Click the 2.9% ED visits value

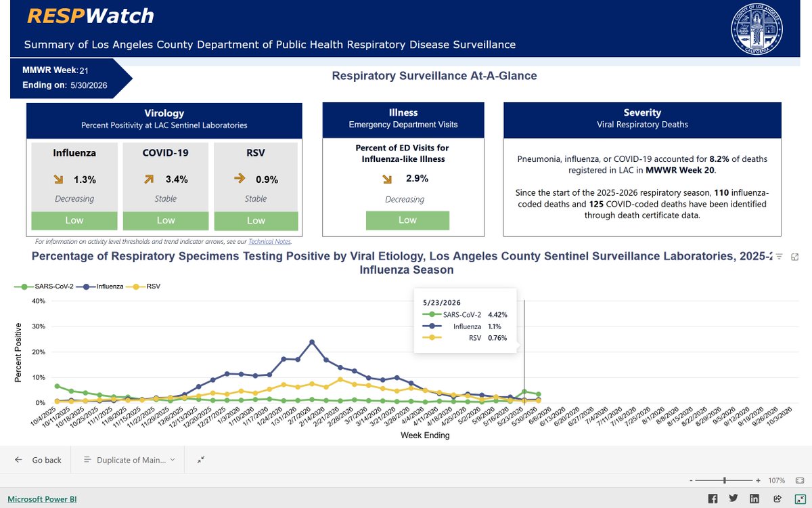(x=417, y=179)
